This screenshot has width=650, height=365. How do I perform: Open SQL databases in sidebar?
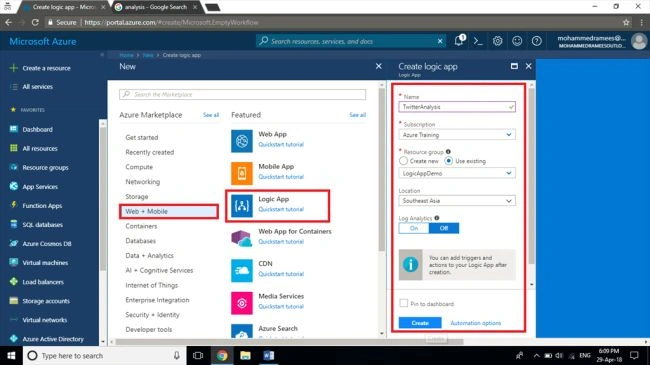42,225
